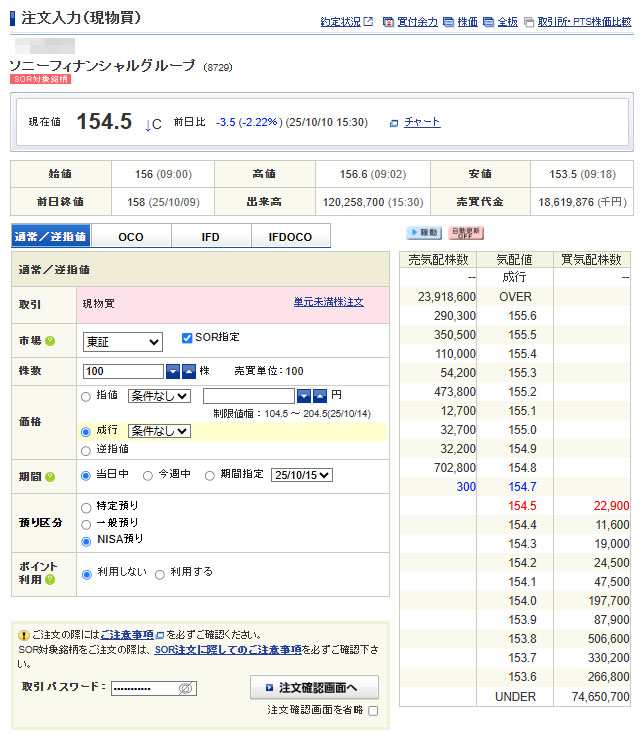Show the password with the eye icon
Viewport: 644px width, 739px height.
point(185,689)
